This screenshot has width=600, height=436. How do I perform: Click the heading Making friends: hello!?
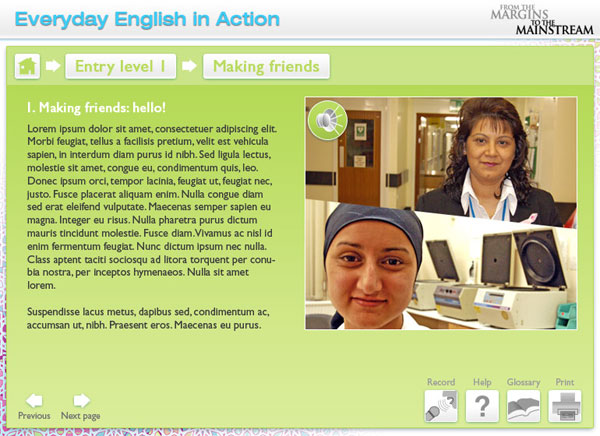[96, 108]
